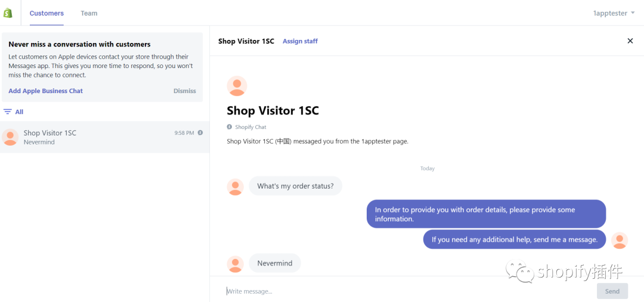
Task: Focus the Write message input field
Action: 408,291
